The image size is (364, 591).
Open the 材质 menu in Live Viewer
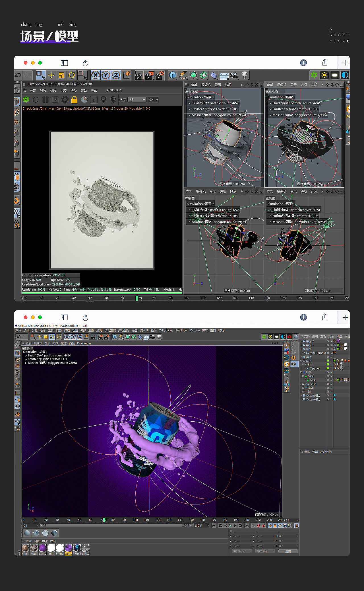[53, 91]
